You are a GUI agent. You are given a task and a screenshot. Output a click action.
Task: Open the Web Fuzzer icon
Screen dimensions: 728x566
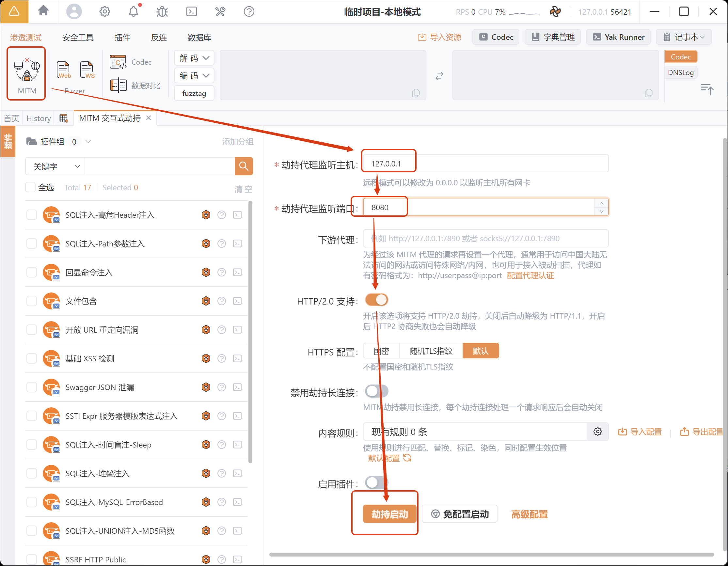pyautogui.click(x=63, y=70)
